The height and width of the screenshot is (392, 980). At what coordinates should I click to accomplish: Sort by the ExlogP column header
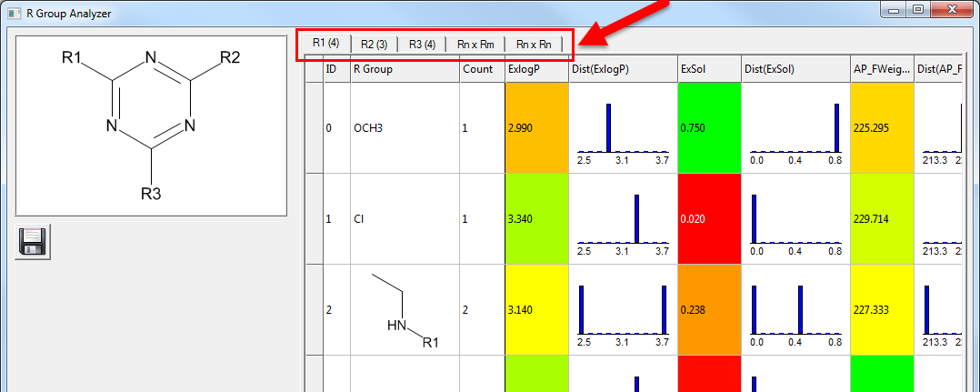click(x=536, y=69)
